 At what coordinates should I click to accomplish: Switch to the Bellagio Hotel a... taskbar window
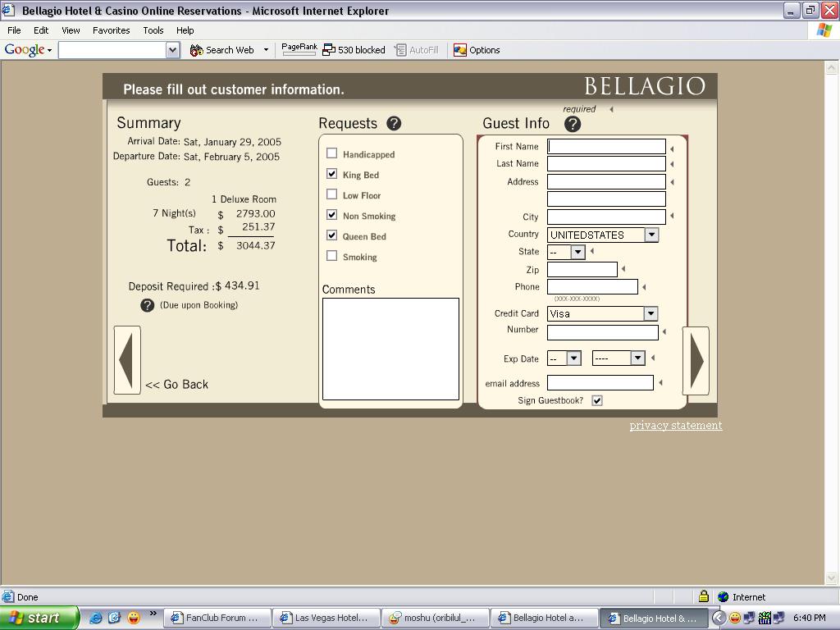545,618
